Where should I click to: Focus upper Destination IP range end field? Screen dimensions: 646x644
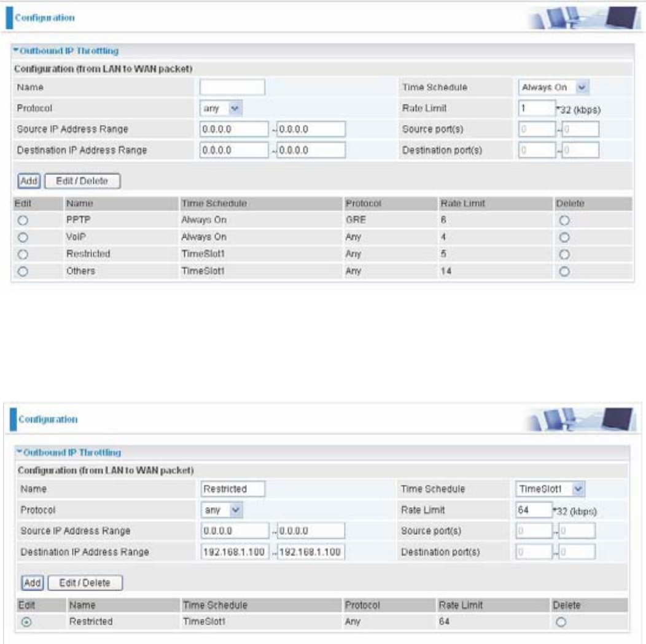(x=311, y=150)
